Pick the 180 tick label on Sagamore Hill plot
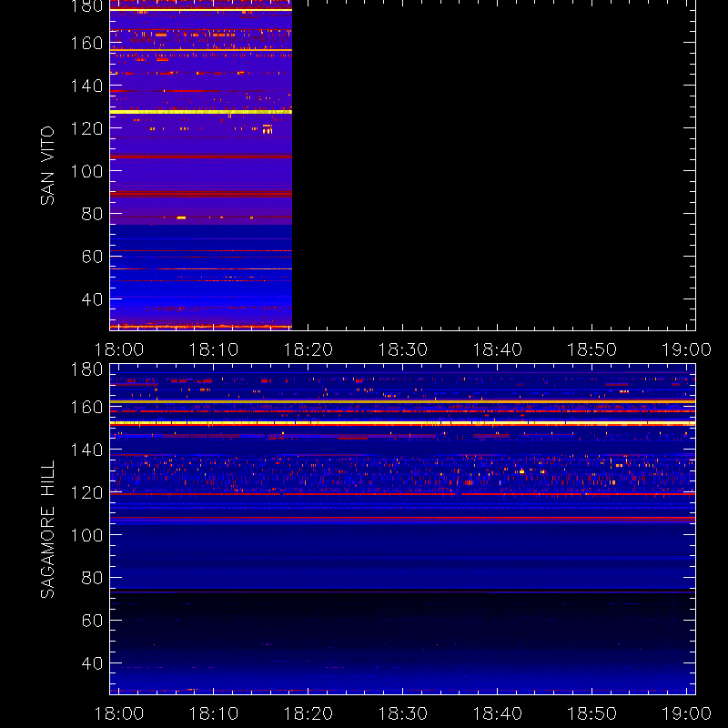 click(86, 369)
